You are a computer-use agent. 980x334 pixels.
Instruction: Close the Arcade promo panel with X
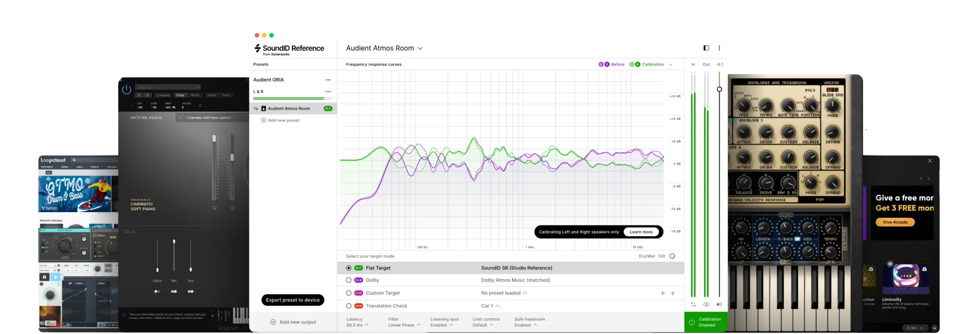coord(930,161)
